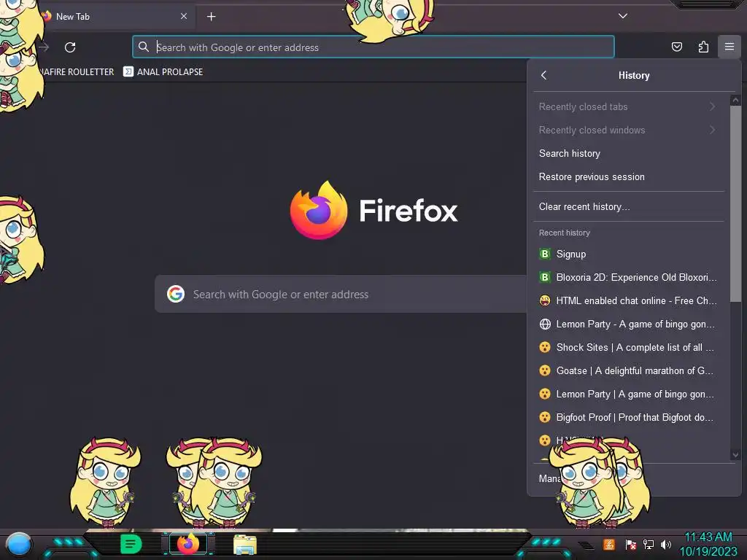This screenshot has width=747, height=560.
Task: Open Lemon Party entry with globe icon
Action: click(x=628, y=324)
